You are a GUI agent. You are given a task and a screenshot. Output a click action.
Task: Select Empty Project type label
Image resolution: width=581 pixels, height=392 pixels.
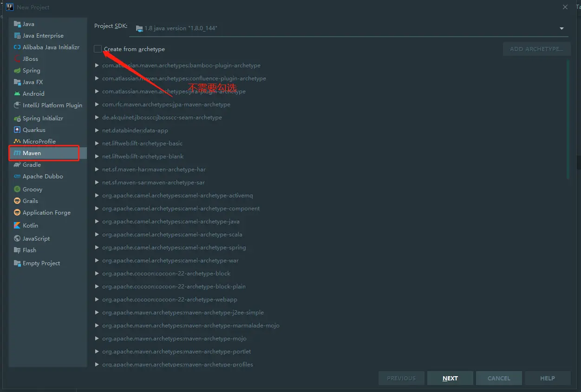41,263
